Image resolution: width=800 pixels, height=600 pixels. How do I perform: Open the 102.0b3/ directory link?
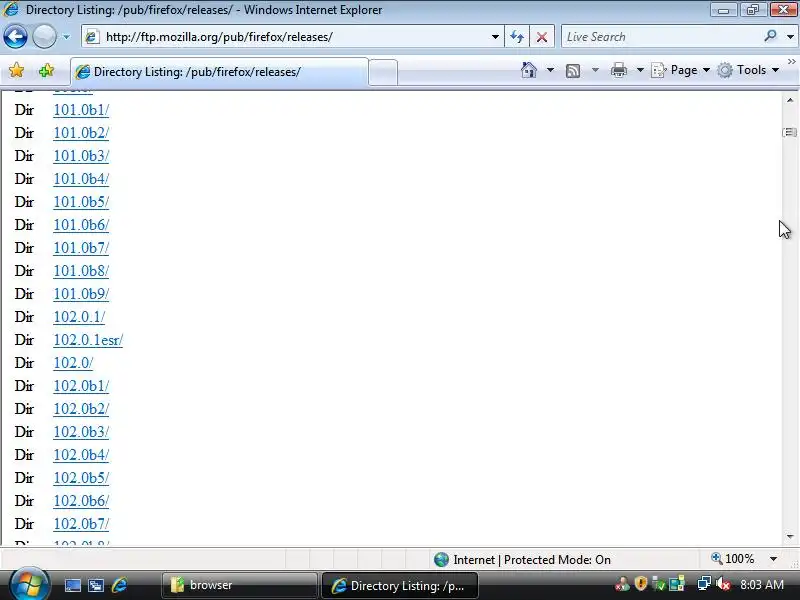coord(81,432)
